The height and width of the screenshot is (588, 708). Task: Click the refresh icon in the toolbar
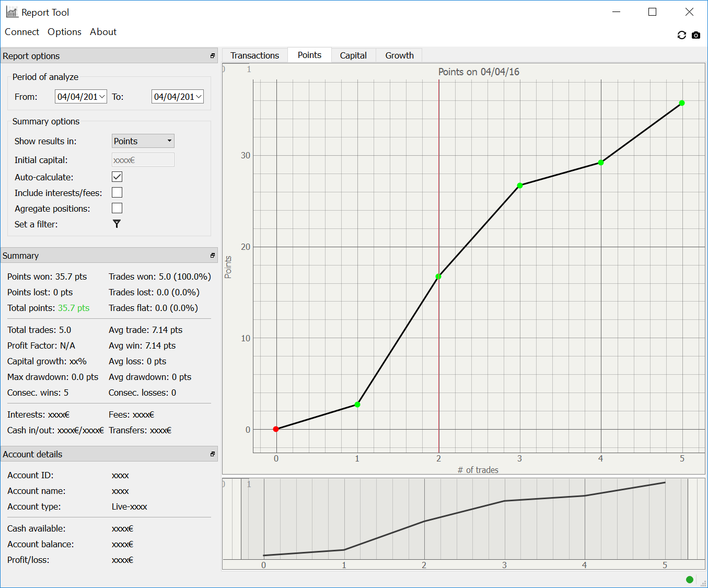click(681, 35)
